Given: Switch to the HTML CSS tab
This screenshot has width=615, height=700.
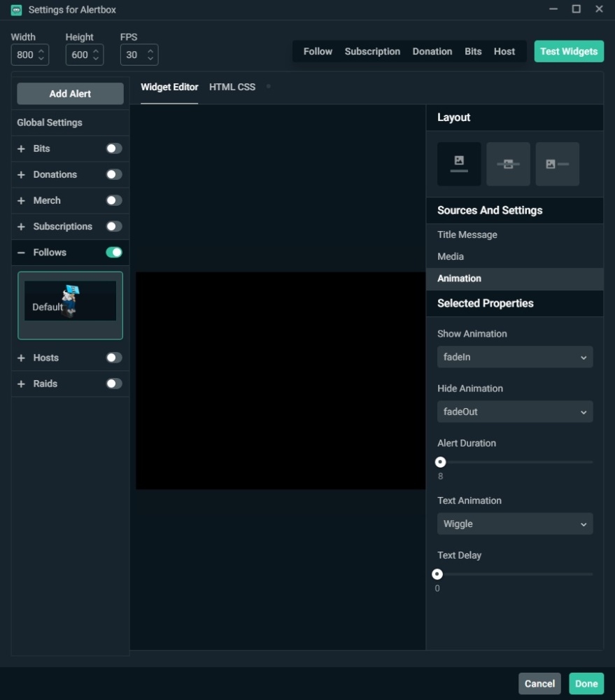Looking at the screenshot, I should coord(232,87).
